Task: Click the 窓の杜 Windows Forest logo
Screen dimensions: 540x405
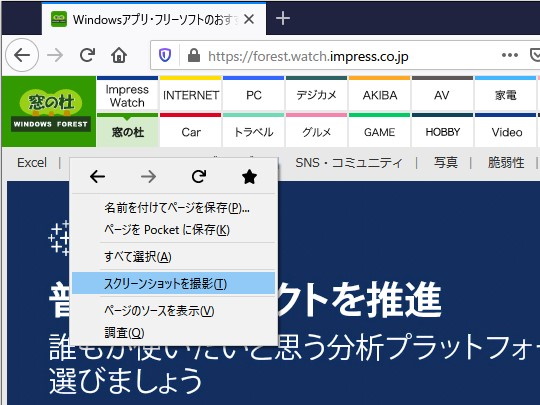Action: [49, 111]
